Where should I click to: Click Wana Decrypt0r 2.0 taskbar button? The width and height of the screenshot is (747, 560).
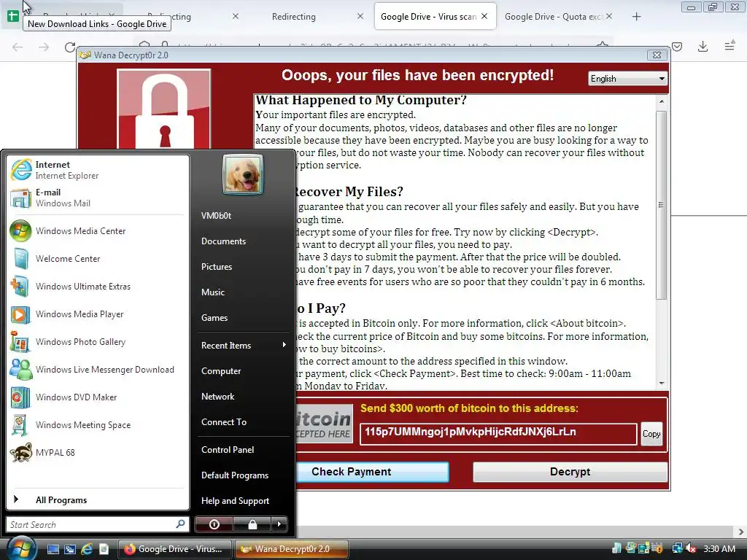[291, 549]
